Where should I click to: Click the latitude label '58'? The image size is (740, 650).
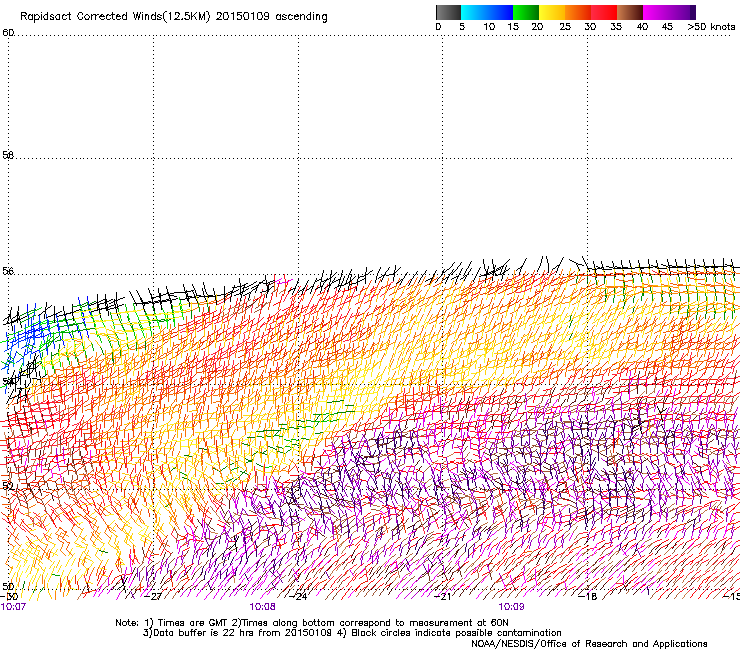8,155
